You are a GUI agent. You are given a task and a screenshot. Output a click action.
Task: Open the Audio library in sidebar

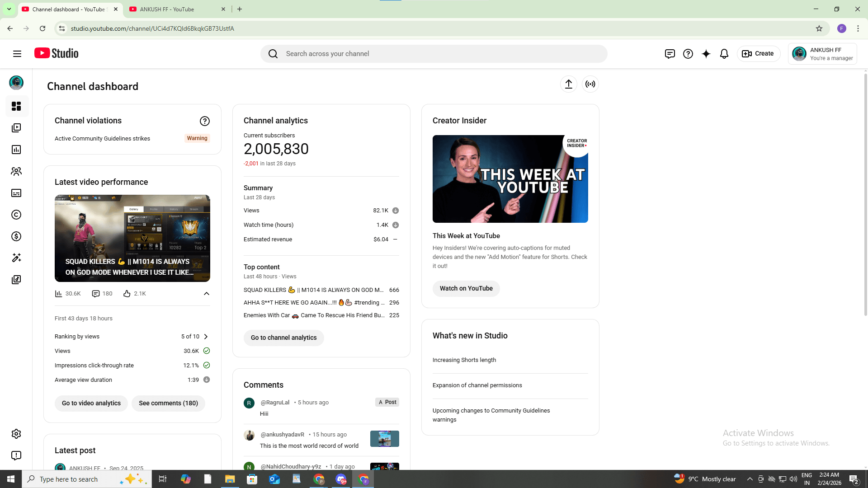click(x=16, y=279)
